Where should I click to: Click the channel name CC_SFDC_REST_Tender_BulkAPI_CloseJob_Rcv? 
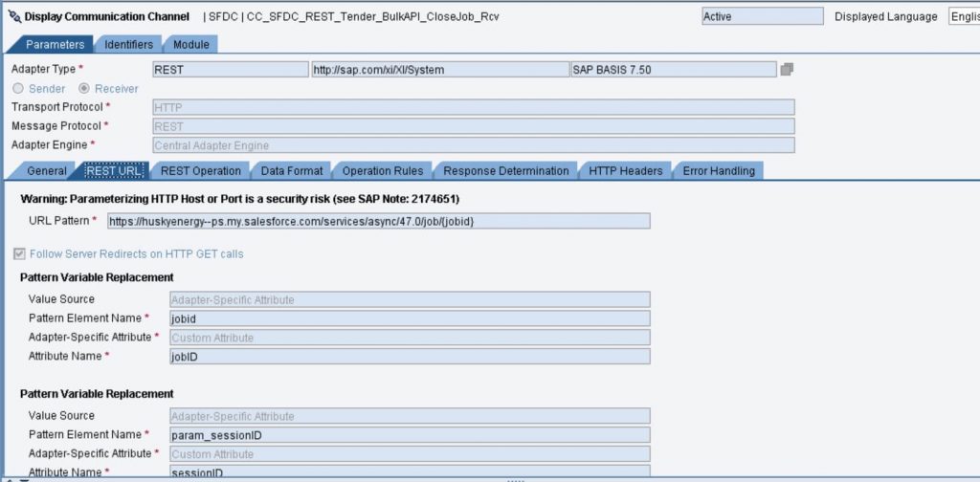tap(373, 17)
